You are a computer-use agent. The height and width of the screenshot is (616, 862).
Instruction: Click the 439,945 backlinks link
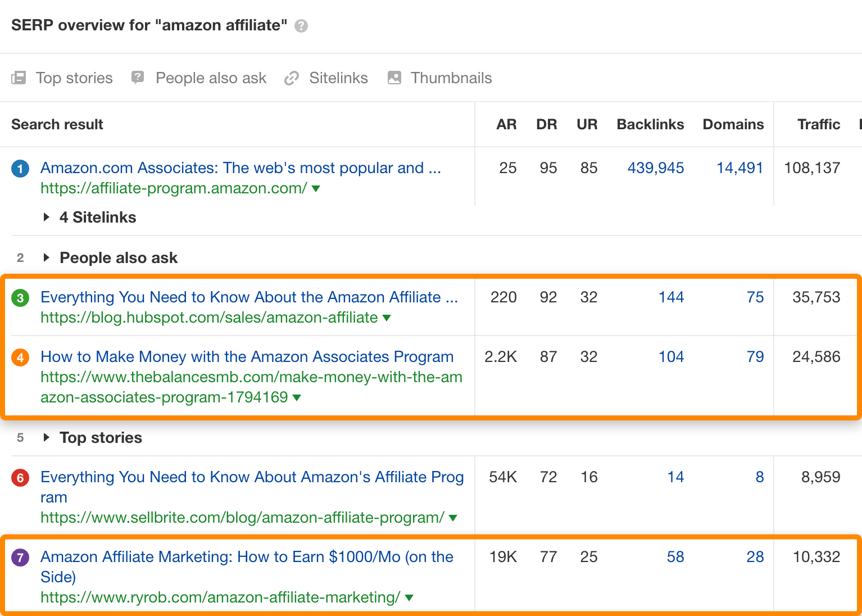(655, 168)
